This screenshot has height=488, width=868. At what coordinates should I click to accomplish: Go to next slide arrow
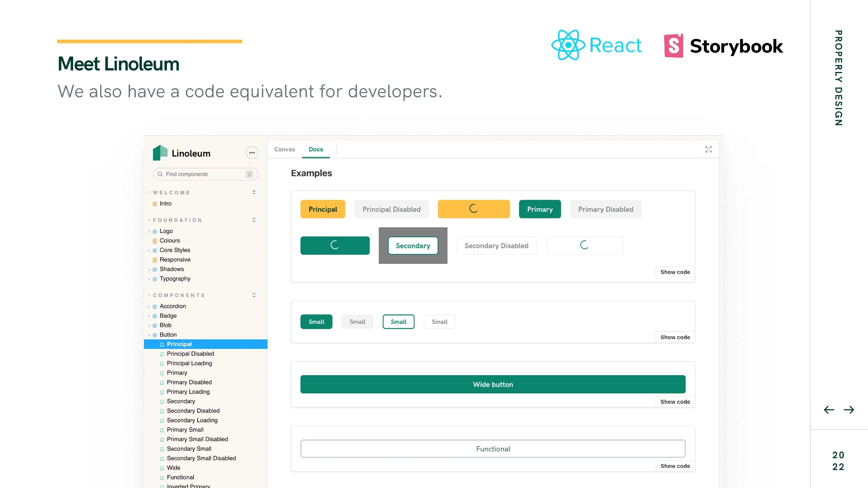click(x=849, y=410)
